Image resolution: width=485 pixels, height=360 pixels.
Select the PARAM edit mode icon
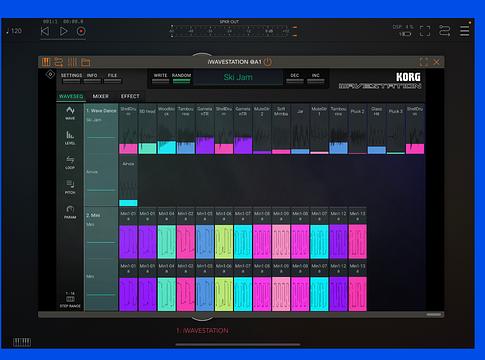(x=70, y=212)
